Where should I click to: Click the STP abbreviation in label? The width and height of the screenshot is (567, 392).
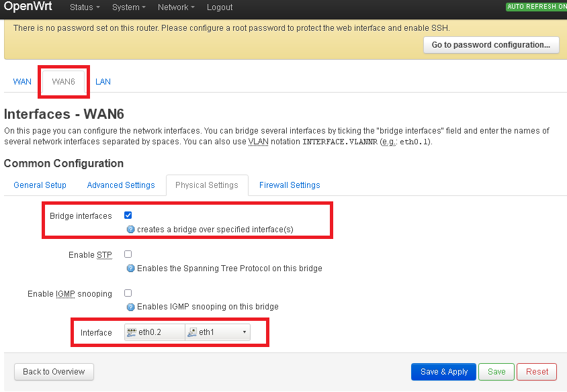pyautogui.click(x=105, y=255)
